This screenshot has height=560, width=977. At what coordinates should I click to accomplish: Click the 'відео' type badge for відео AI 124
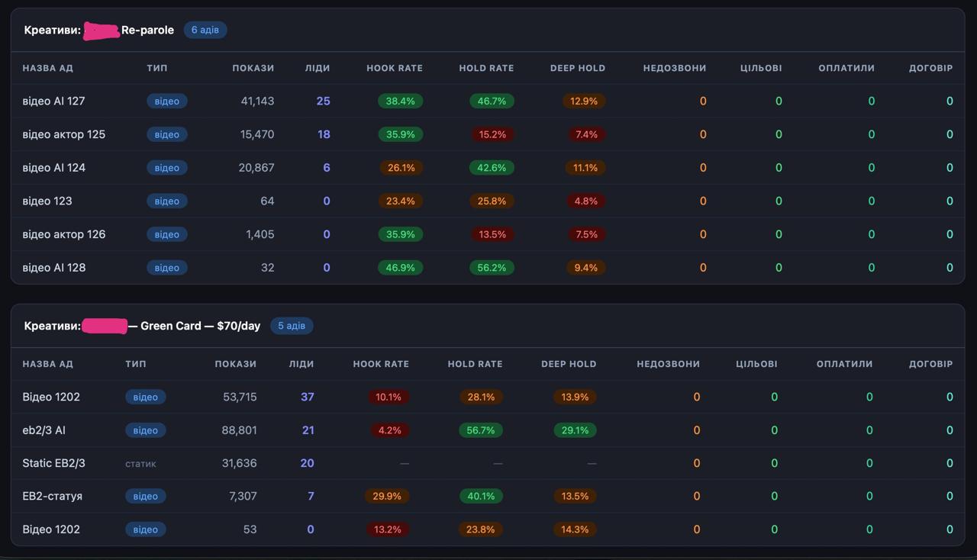[167, 168]
